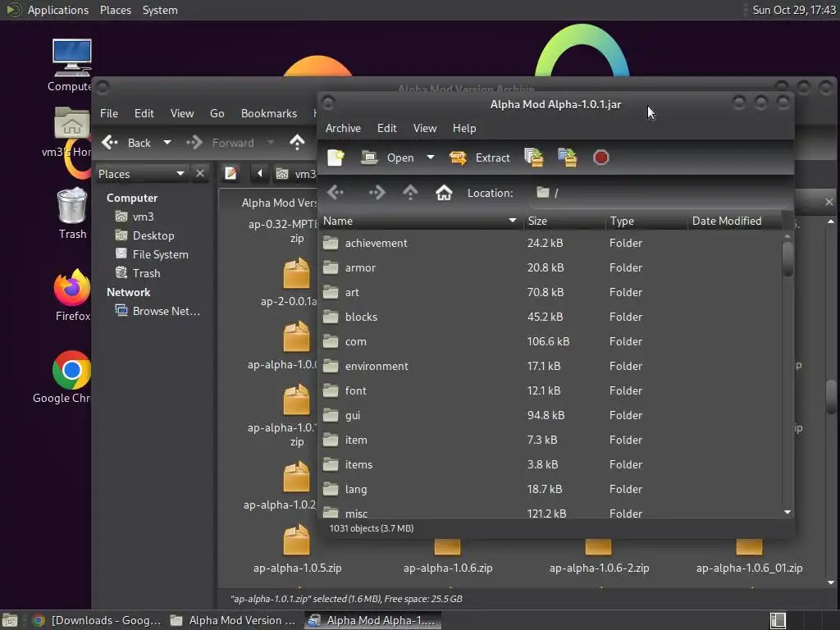Select ap-alpha-1.0.5.zip file
Screen dimensions: 840x630
click(x=297, y=549)
